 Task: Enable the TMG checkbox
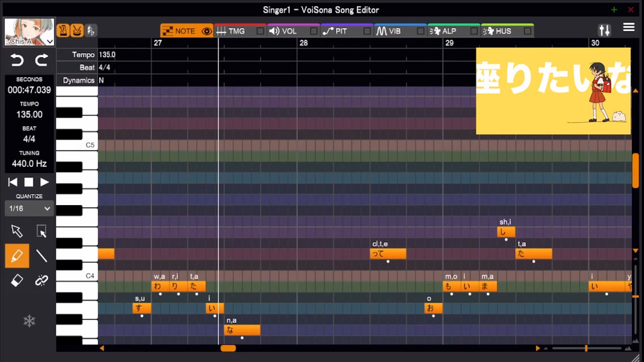point(260,32)
